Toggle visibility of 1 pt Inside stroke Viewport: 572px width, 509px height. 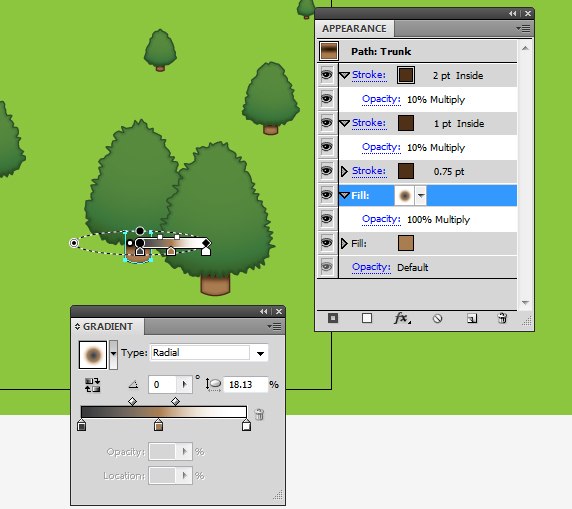click(x=326, y=123)
